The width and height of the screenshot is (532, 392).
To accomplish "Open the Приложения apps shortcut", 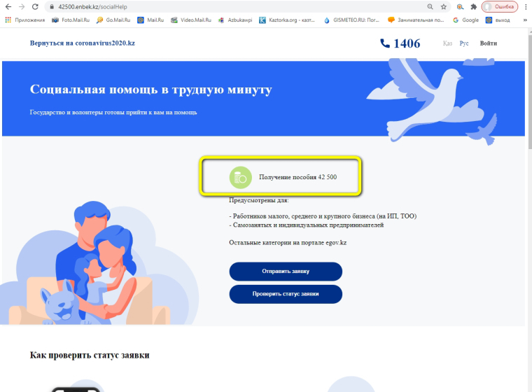I will click(25, 20).
